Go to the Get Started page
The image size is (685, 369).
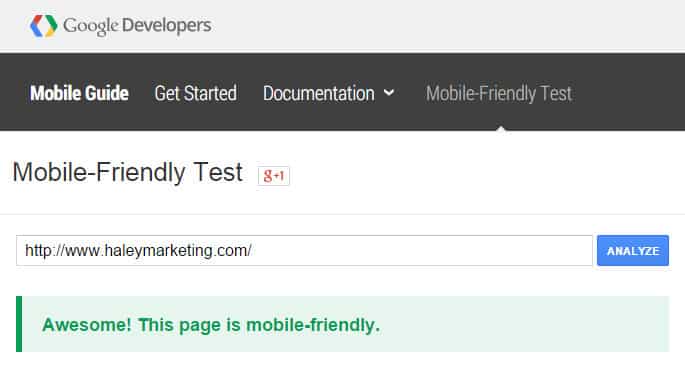196,93
